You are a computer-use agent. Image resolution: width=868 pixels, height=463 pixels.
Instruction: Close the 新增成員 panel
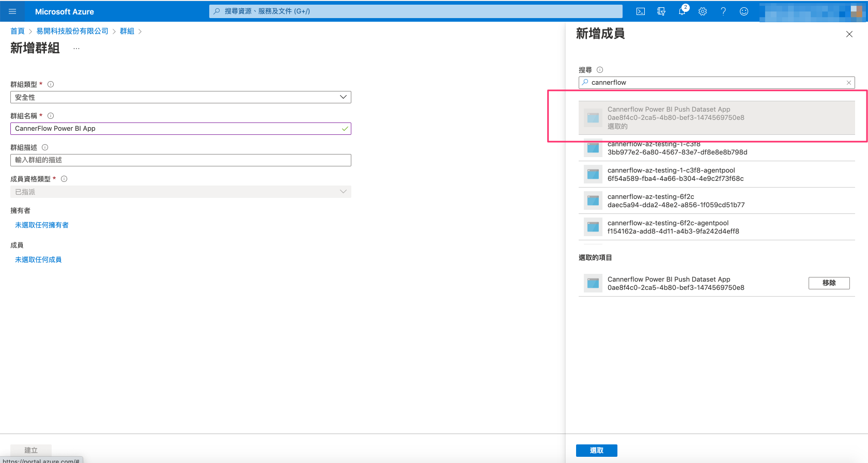(849, 34)
